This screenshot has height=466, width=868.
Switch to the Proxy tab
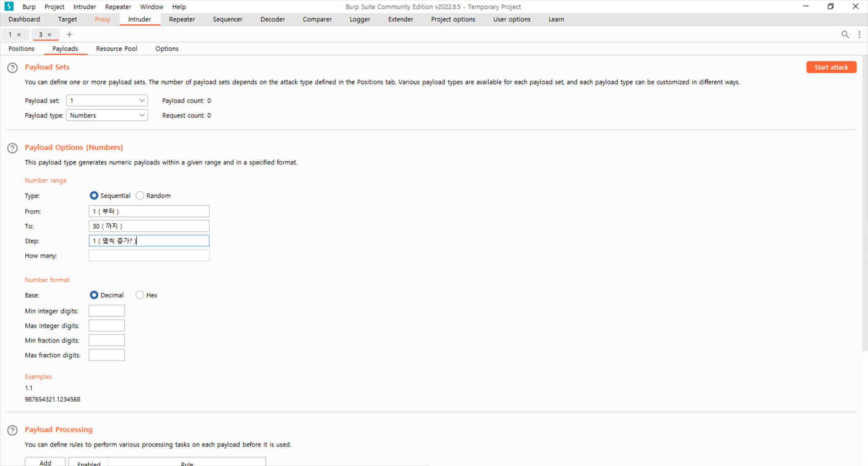(x=103, y=19)
